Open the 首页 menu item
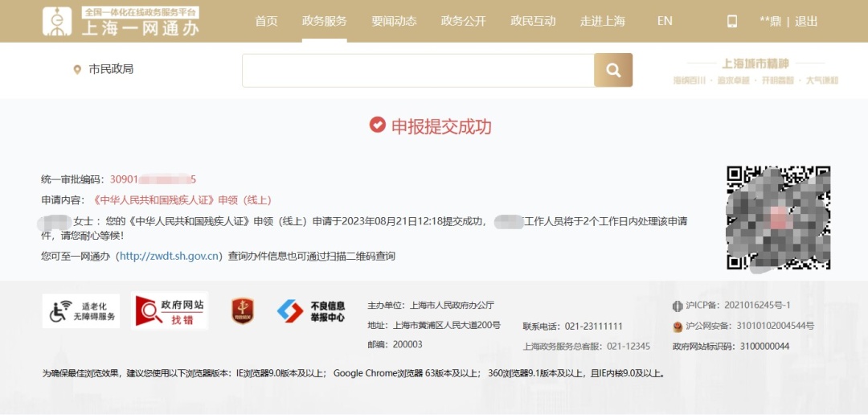868x415 pixels. (x=266, y=21)
